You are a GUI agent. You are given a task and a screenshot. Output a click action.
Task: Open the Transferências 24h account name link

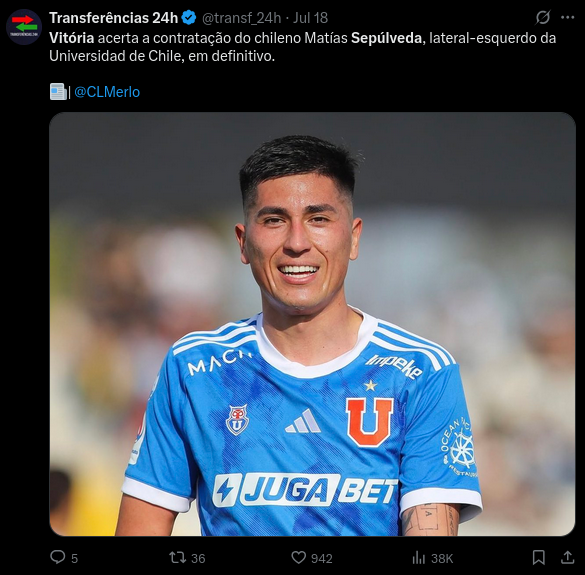pos(113,18)
